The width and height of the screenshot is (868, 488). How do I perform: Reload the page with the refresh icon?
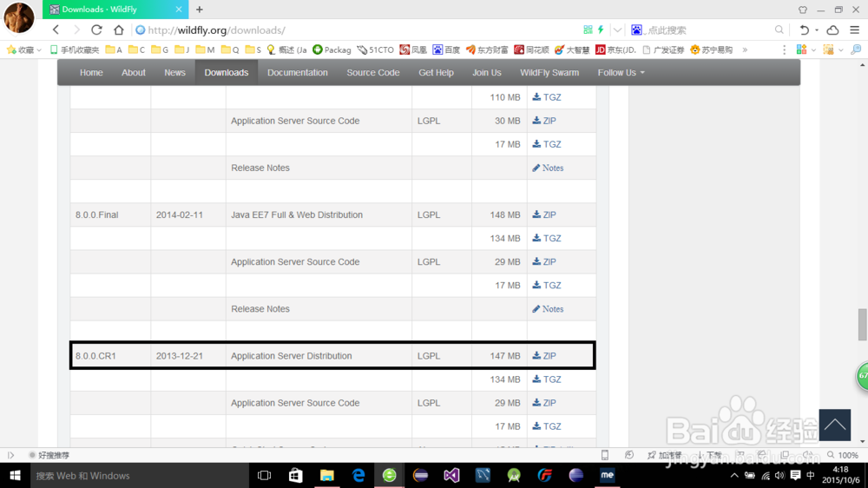[97, 30]
